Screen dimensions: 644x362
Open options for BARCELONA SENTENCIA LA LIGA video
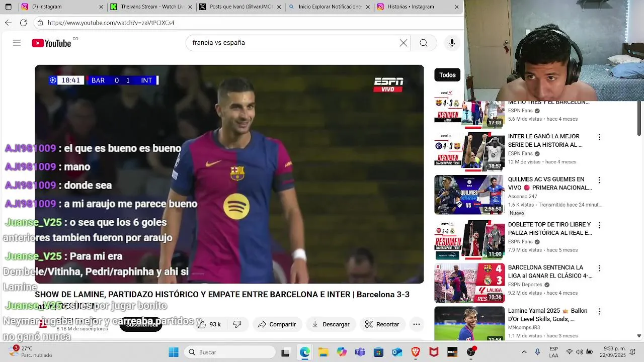599,268
